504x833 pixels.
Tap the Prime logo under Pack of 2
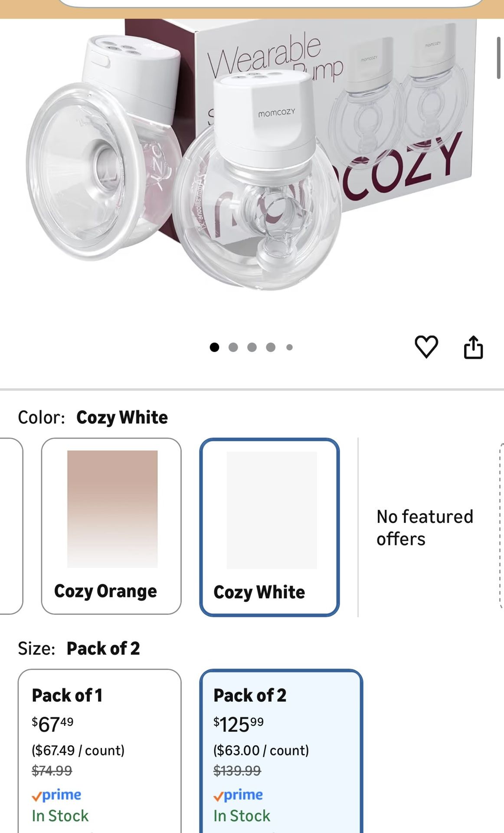point(238,795)
